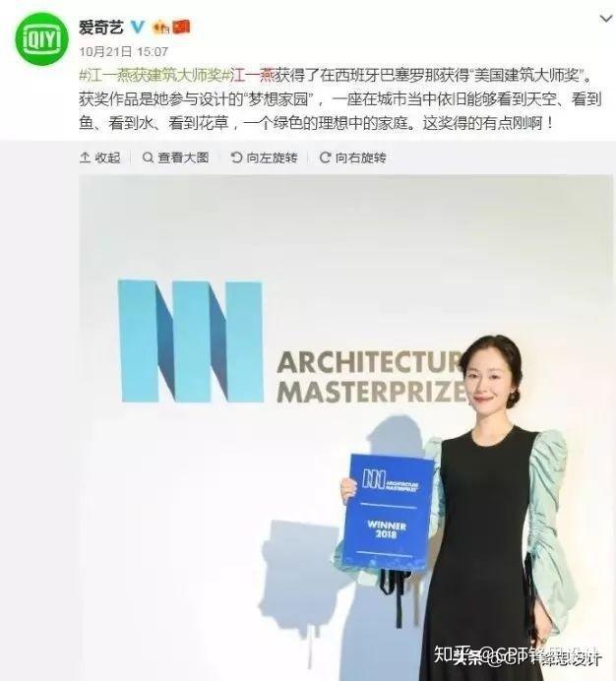Click the magnifier icon beside 查看大图
Image resolution: width=616 pixels, height=681 pixels.
pyautogui.click(x=148, y=157)
